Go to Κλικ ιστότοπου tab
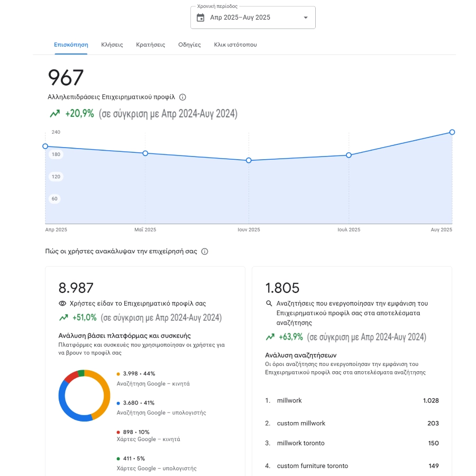Screen dimensions: 476x476 [235, 45]
